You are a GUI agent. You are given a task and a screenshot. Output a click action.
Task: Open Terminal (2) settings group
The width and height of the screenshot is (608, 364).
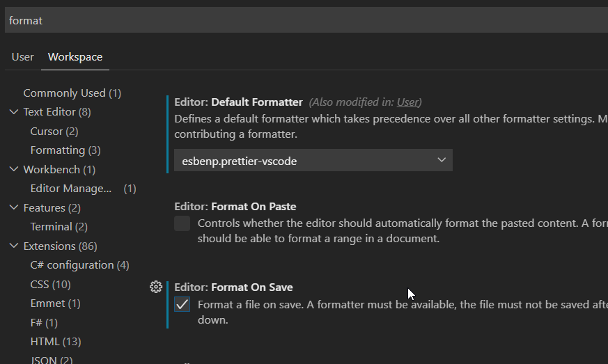[x=59, y=227]
